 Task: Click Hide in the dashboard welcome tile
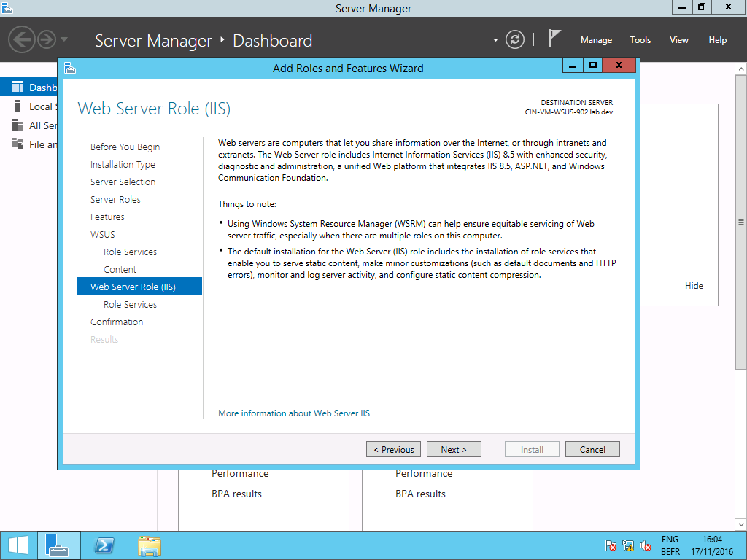click(x=694, y=286)
